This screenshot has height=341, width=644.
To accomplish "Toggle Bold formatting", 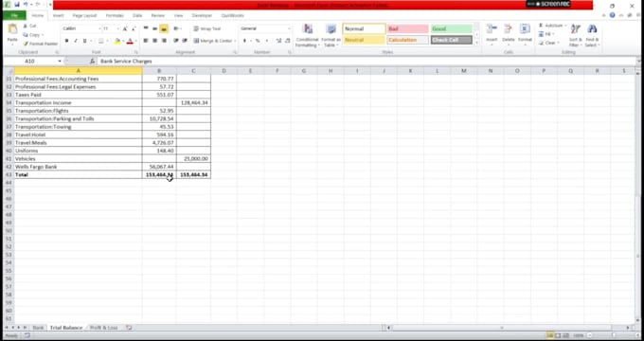I will click(x=66, y=41).
